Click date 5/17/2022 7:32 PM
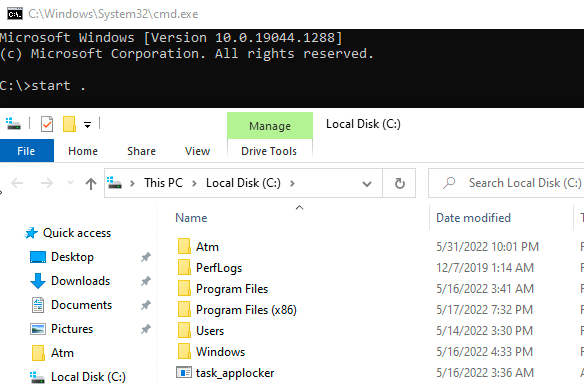The image size is (584, 384). (485, 310)
